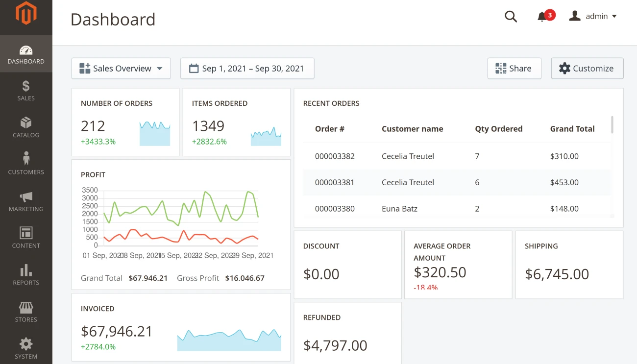
Task: Open the System gear icon
Action: point(26,344)
